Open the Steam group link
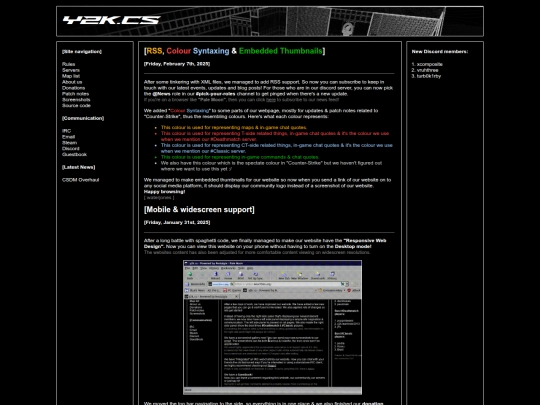540x405 pixels. coord(70,143)
